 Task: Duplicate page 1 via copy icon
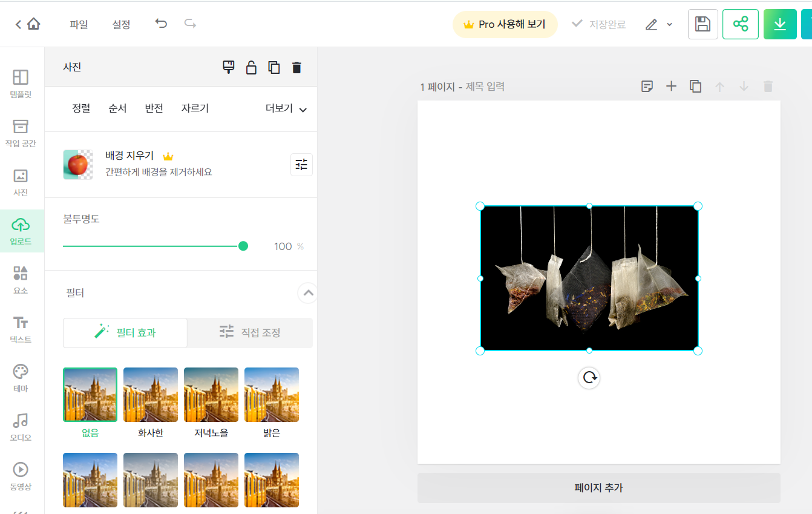(696, 87)
